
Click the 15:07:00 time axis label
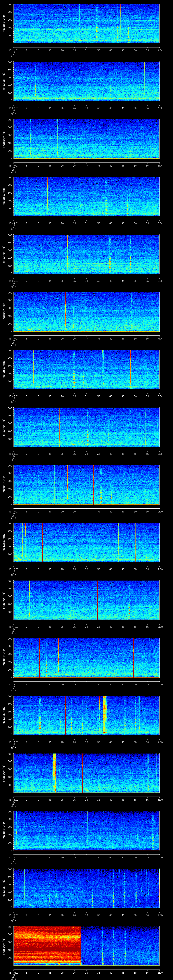[13, 396]
